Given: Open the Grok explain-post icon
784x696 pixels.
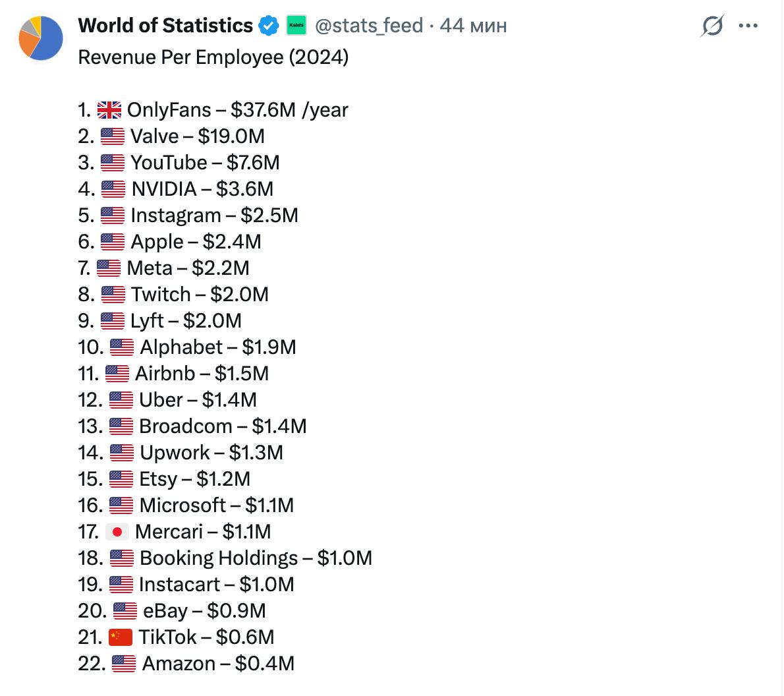Looking at the screenshot, I should click(x=712, y=26).
